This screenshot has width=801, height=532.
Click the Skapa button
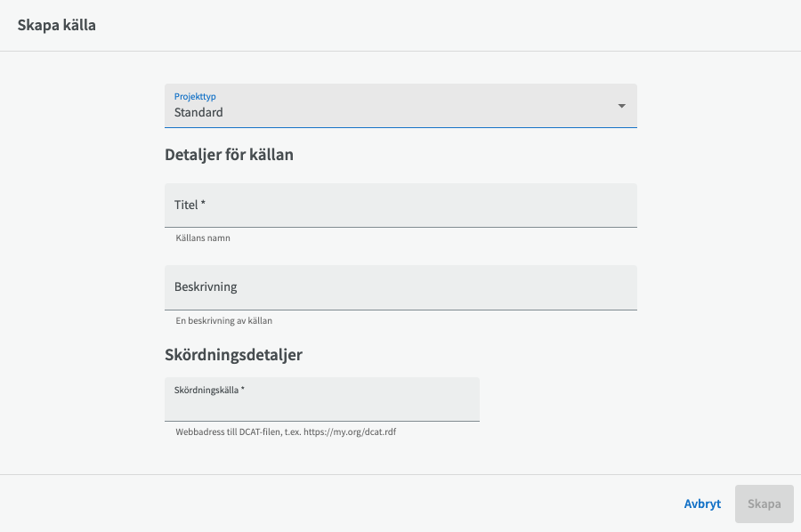click(764, 504)
